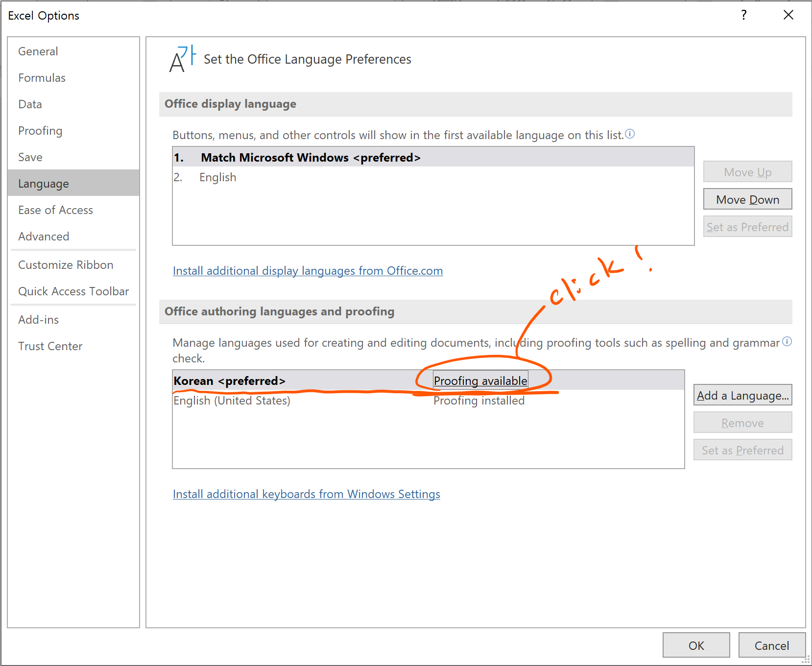This screenshot has width=812, height=666.
Task: Select Match Microsoft Windows display language row
Action: coord(433,157)
